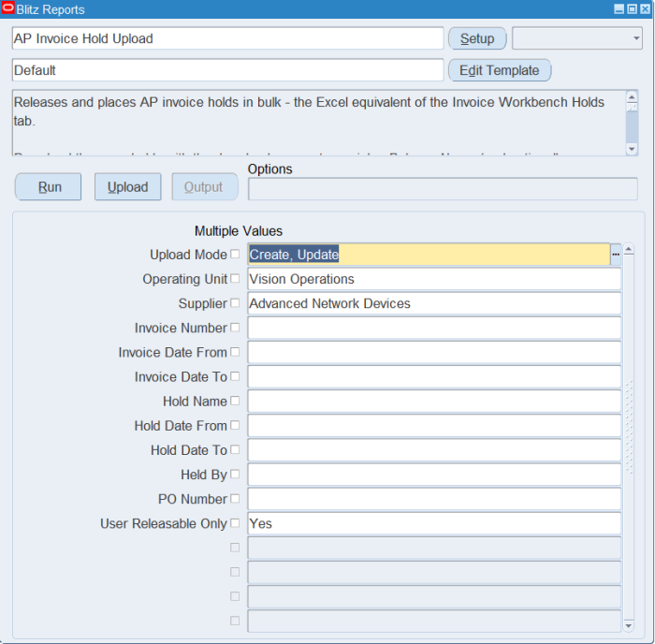655x644 pixels.
Task: Click the report name field AP Invoice Hold Upload
Action: point(227,38)
